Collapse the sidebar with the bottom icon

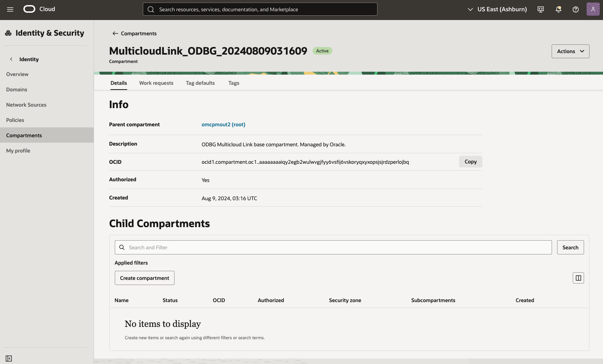point(9,359)
